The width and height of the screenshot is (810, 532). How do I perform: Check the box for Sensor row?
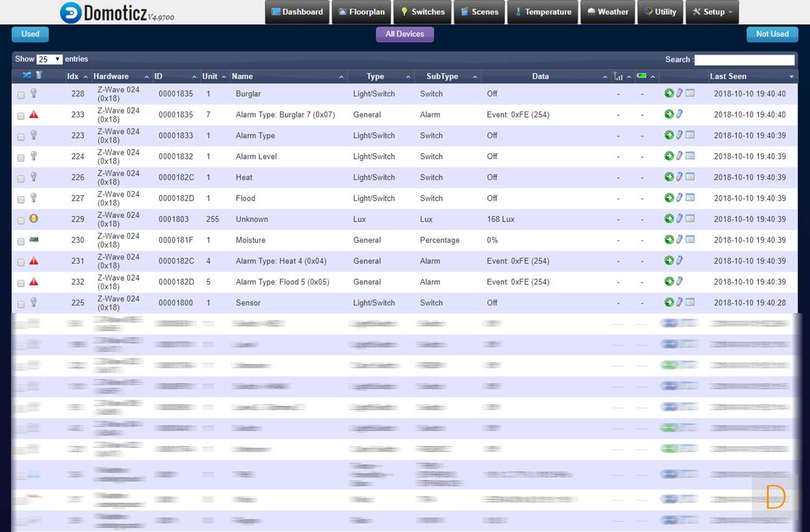tap(21, 305)
